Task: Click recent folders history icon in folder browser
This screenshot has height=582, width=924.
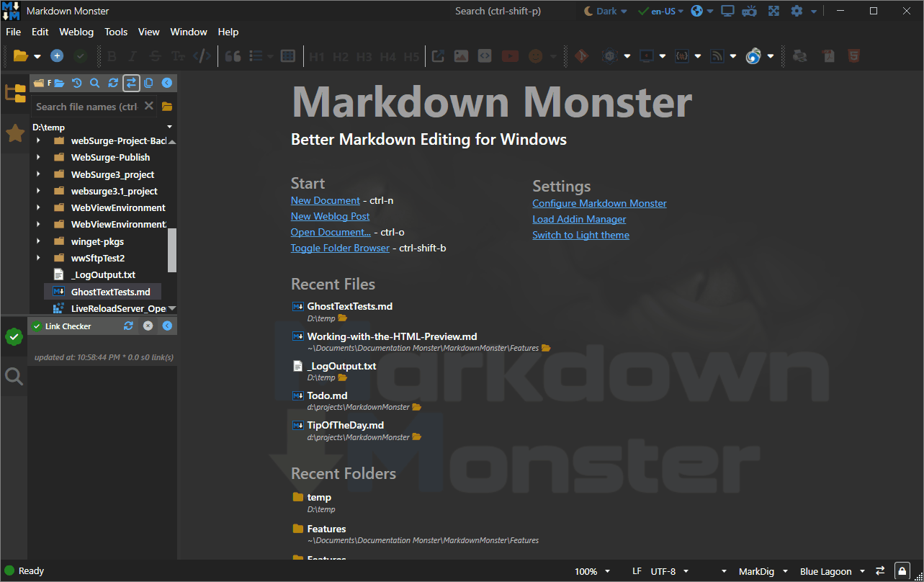Action: 77,83
